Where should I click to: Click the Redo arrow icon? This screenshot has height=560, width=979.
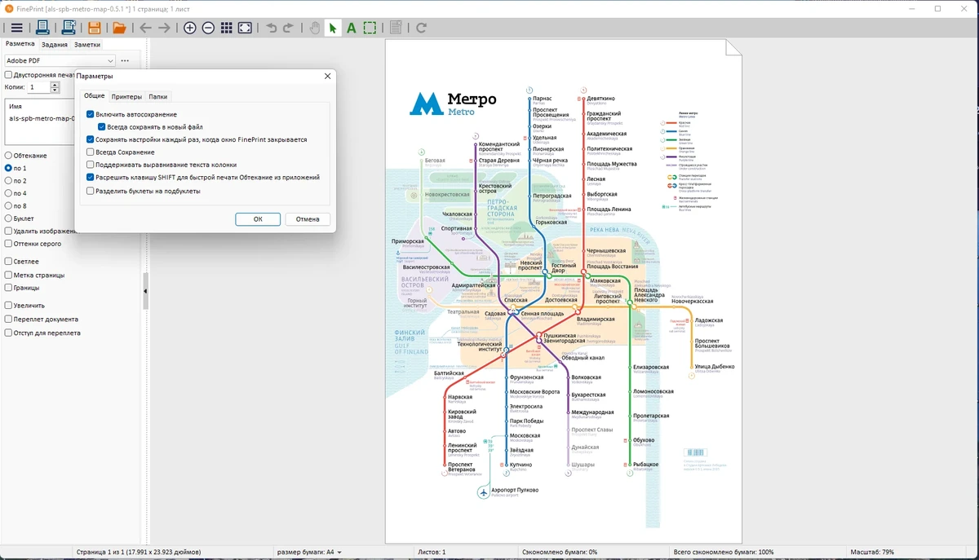[x=288, y=28]
